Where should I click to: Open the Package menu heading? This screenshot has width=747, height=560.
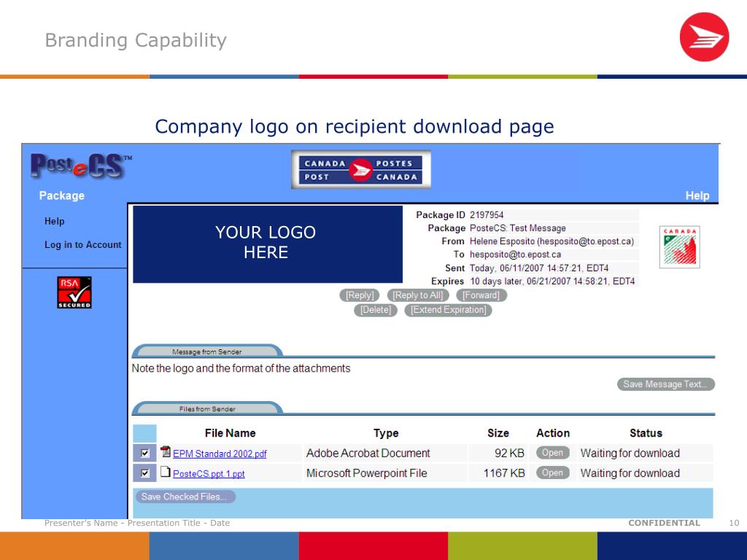(x=62, y=195)
